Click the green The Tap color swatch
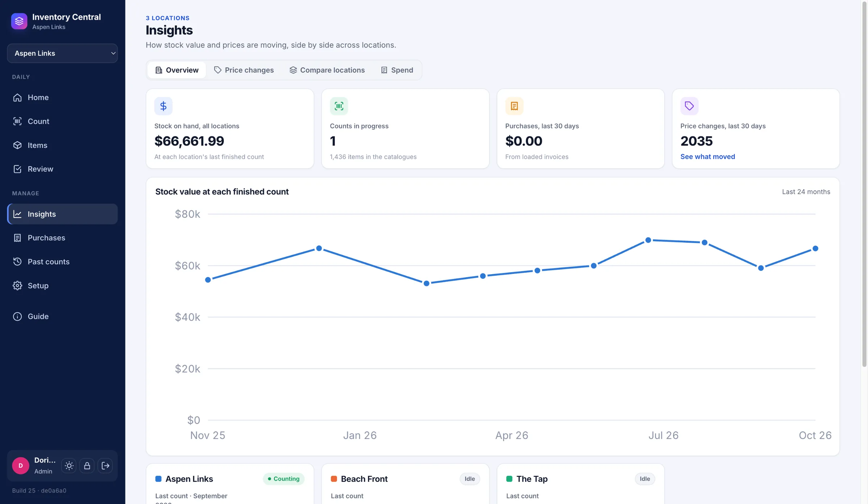The width and height of the screenshot is (868, 504). click(509, 479)
